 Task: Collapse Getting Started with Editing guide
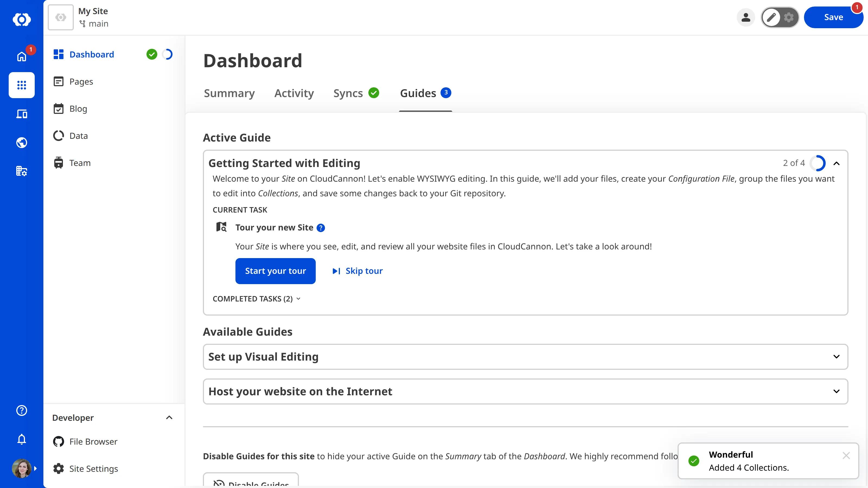click(x=836, y=163)
